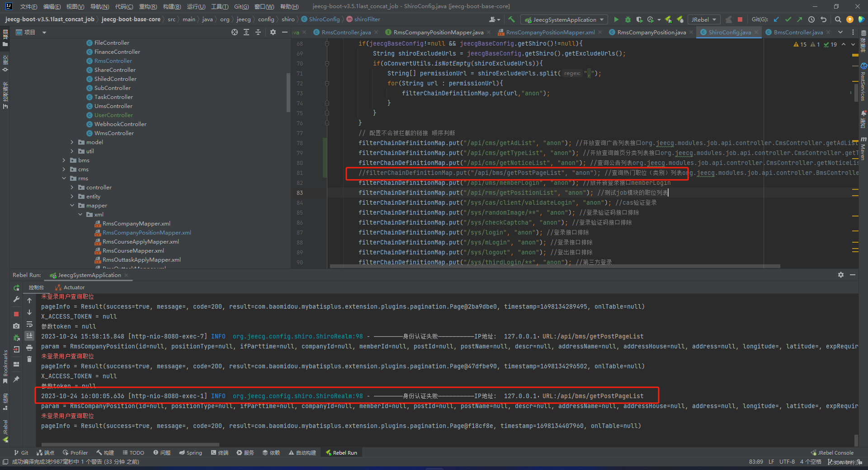Push commits with Git green arrow
This screenshot has height=470, width=868.
tap(799, 19)
